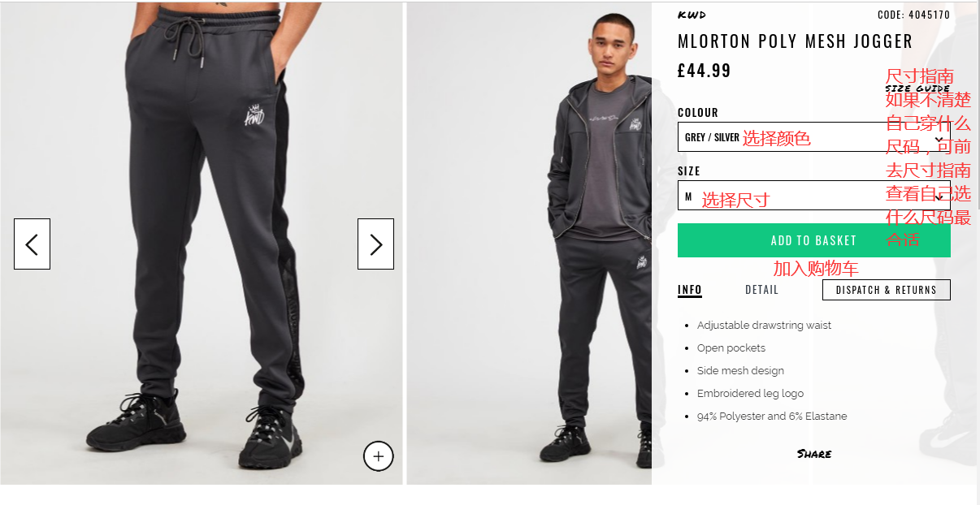Click the 94% Polyester and 6% Elastane line

772,417
